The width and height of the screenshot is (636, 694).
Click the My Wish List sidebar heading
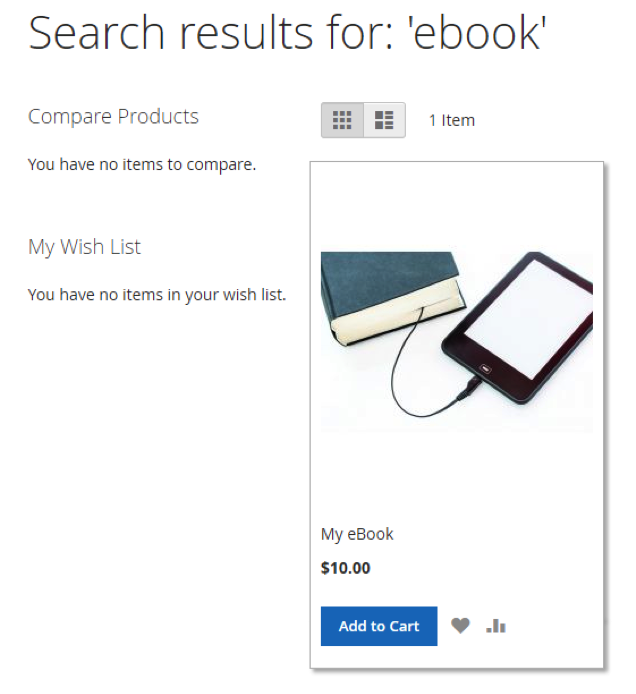(x=84, y=246)
